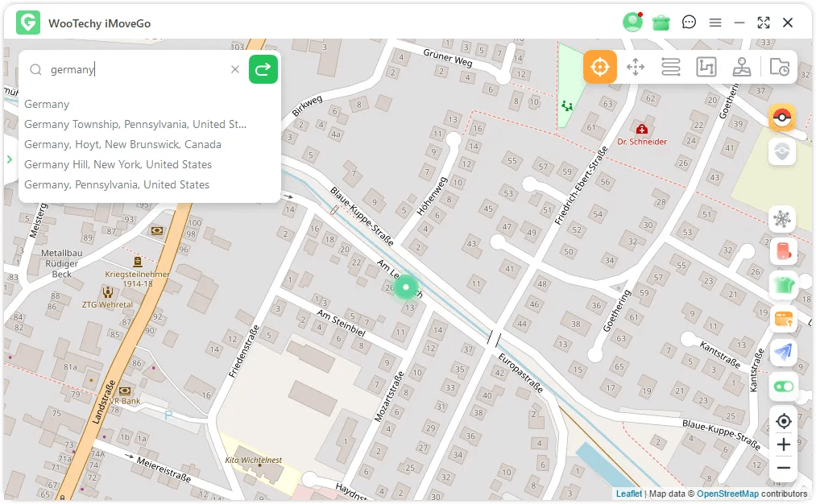Zoom in using the plus control
Screen dimensions: 816x504
[782, 444]
